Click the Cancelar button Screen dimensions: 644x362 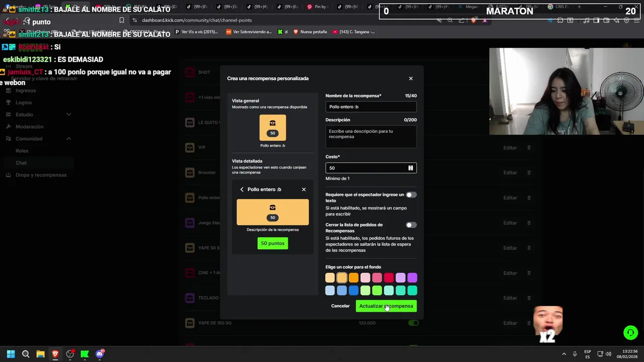340,306
